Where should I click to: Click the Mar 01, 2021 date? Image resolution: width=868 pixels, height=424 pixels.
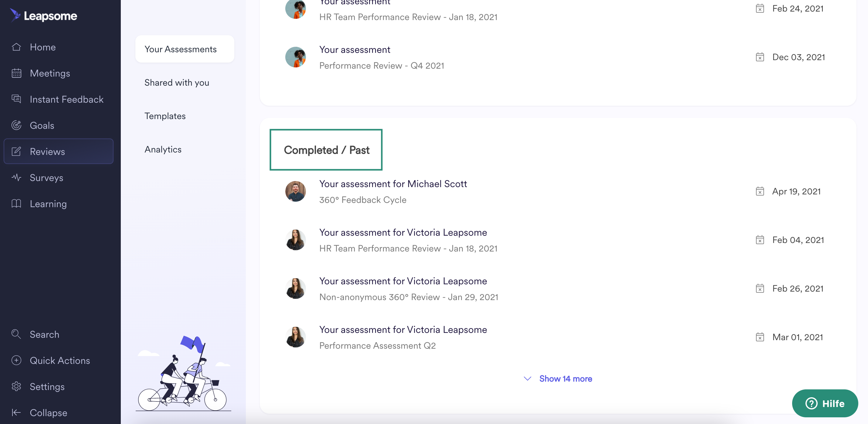tap(798, 337)
